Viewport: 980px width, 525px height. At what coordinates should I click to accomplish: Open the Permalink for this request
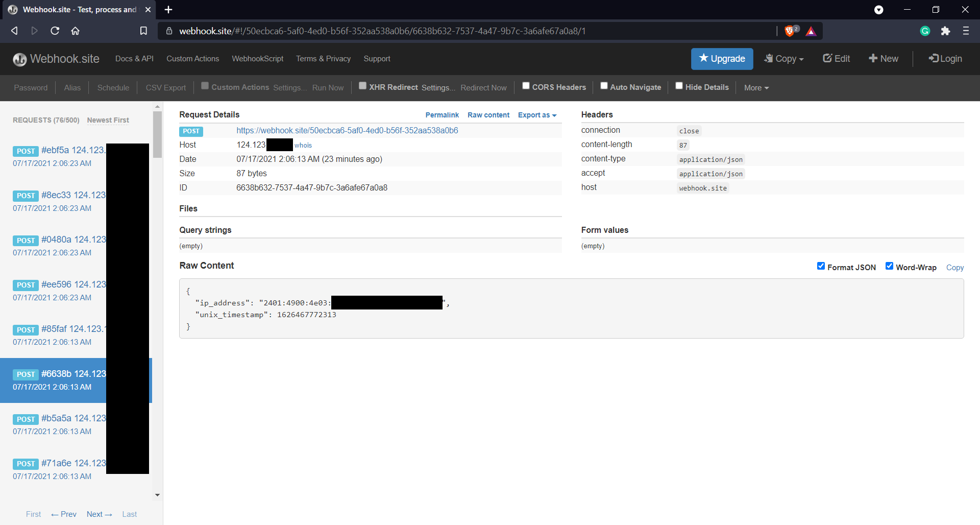(x=442, y=115)
